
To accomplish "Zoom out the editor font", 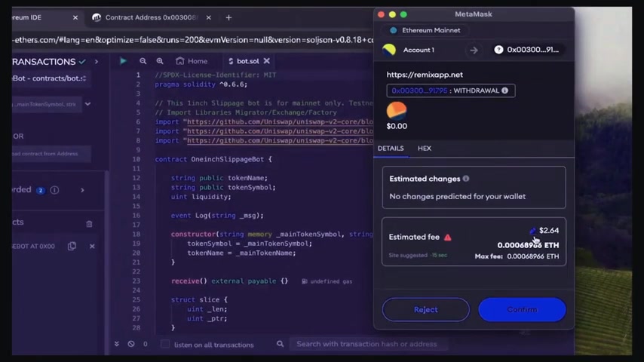I will pos(143,61).
